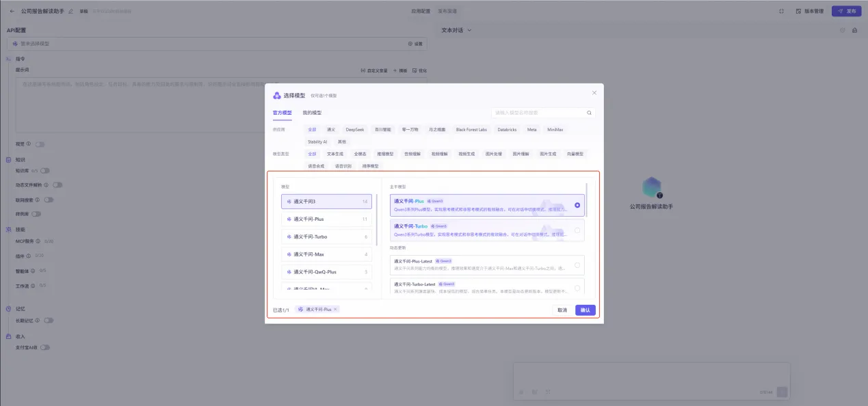Select 通义千问-Max in the model list
This screenshot has height=406, width=868.
[327, 254]
